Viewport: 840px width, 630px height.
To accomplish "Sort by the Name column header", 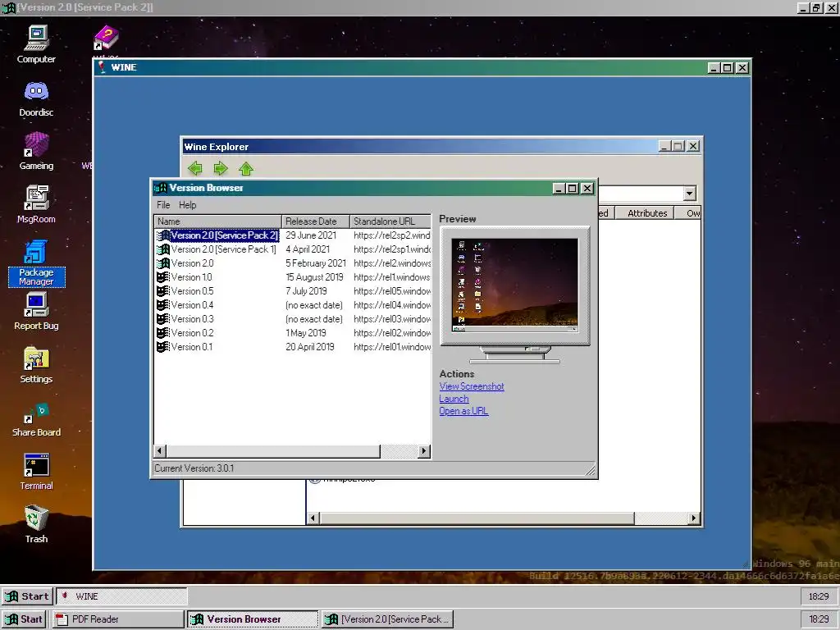I will pyautogui.click(x=217, y=221).
